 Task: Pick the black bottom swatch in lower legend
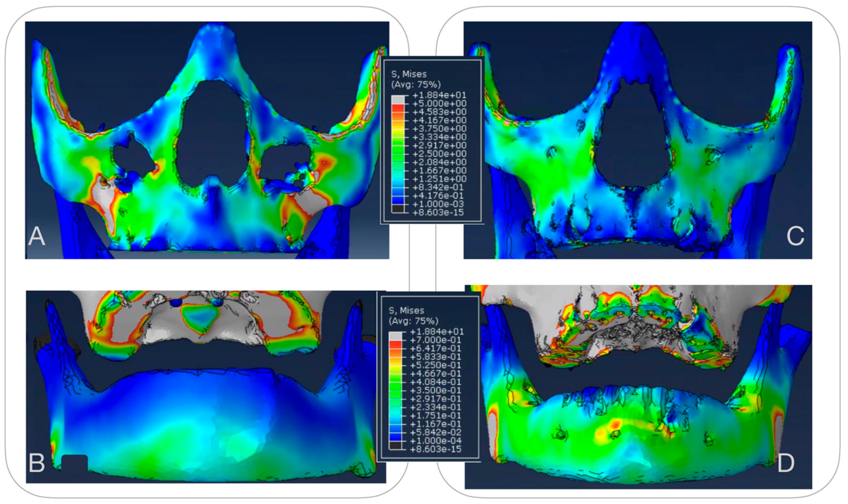pos(396,445)
